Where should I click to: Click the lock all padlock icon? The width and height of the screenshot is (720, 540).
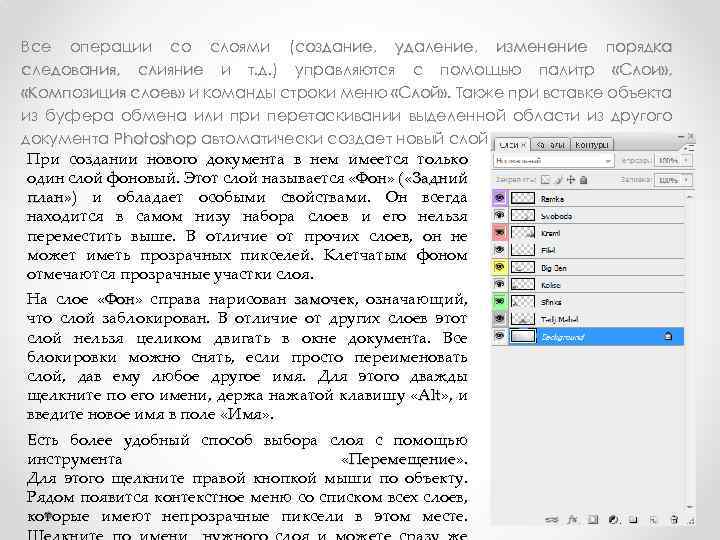pyautogui.click(x=583, y=180)
